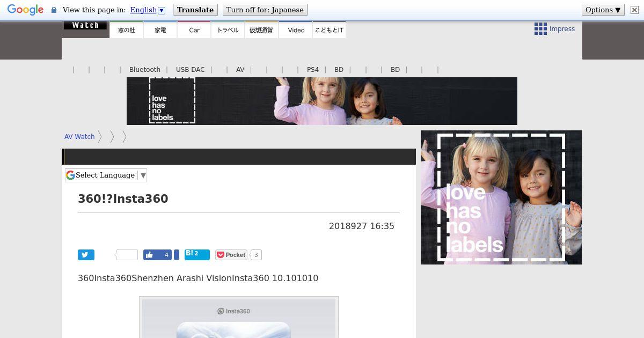The height and width of the screenshot is (338, 644).
Task: Click the USB DAC category link
Action: click(191, 70)
